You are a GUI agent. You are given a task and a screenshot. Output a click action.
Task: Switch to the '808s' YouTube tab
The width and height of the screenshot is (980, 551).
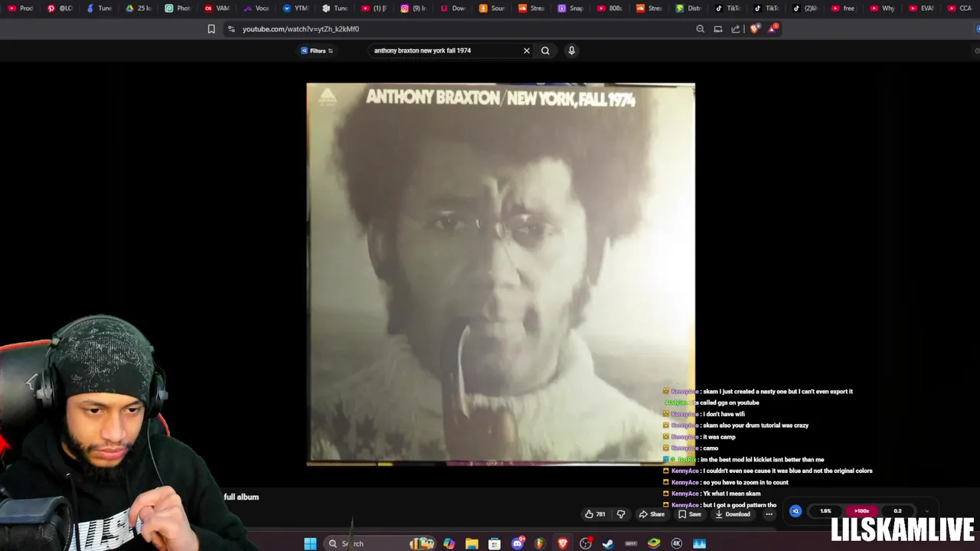coord(609,8)
